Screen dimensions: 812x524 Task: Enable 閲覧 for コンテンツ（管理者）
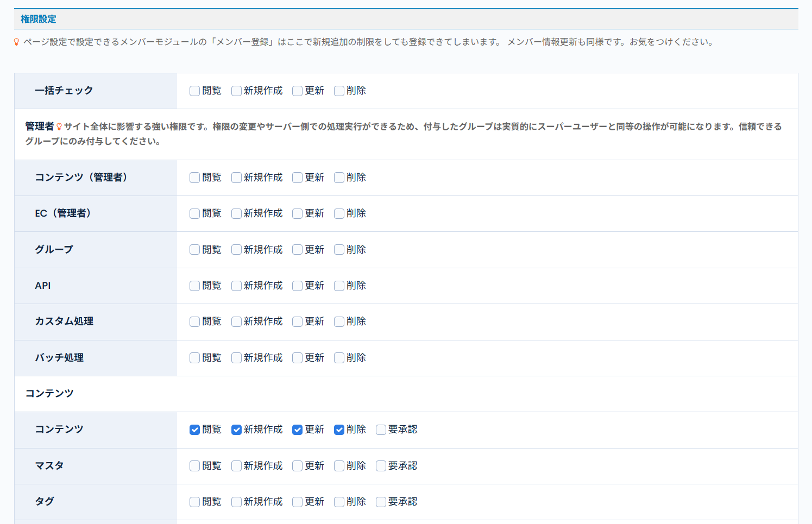(x=194, y=178)
